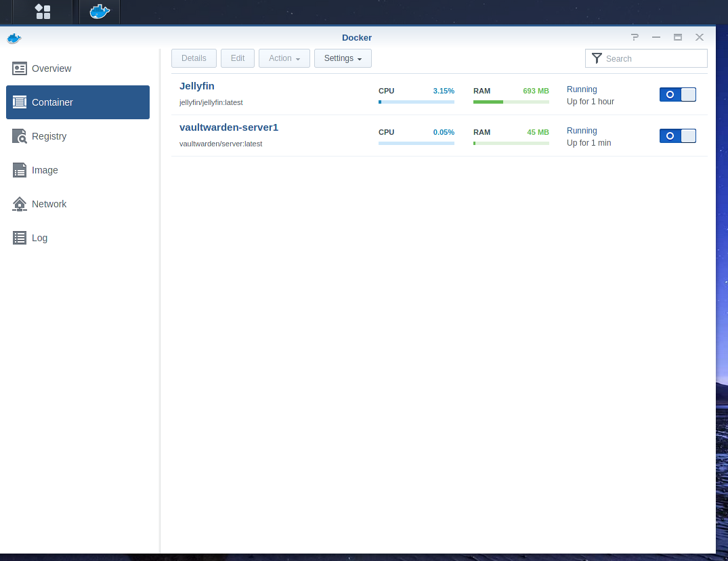Viewport: 728px width, 561px height.
Task: Click the filter funnel icon in search box
Action: pyautogui.click(x=597, y=58)
